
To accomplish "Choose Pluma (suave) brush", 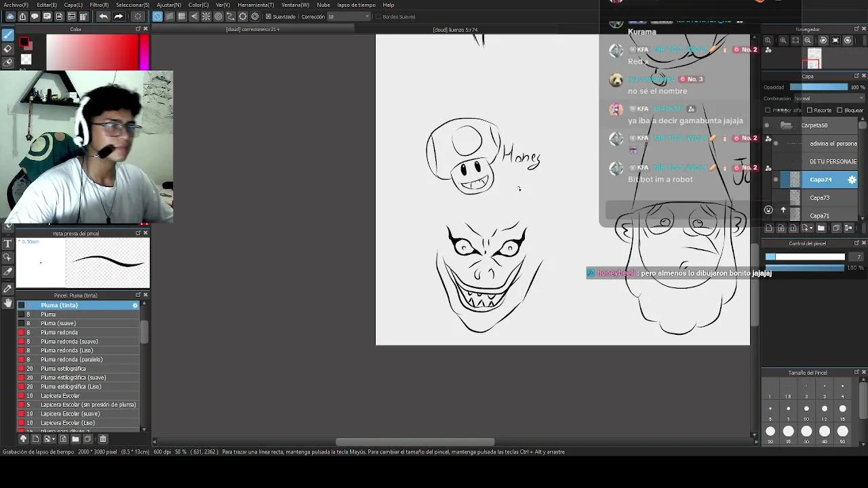I will click(78, 324).
